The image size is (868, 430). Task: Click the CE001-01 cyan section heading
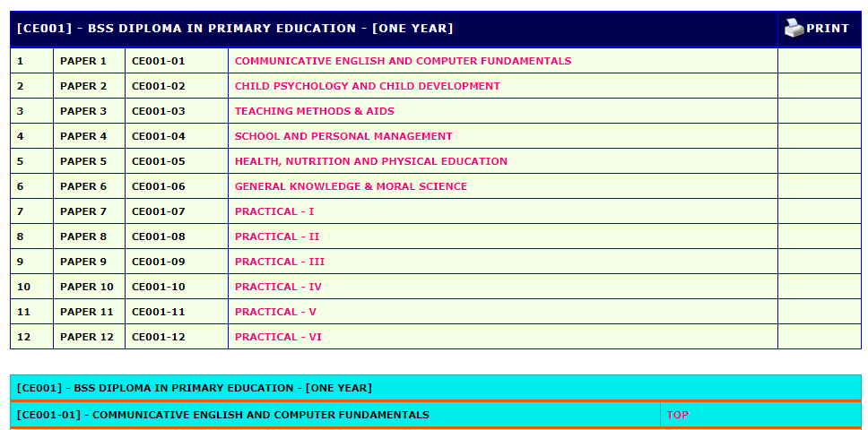(222, 415)
